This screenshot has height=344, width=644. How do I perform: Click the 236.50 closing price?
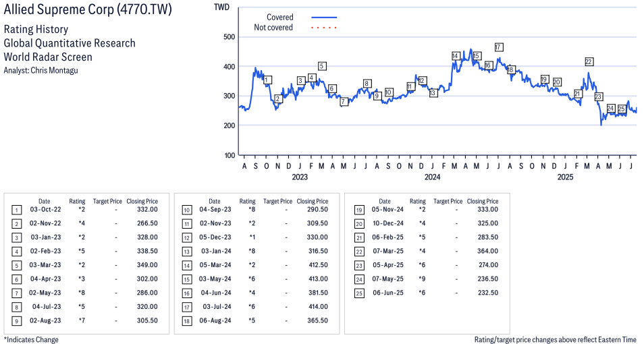tap(488, 279)
